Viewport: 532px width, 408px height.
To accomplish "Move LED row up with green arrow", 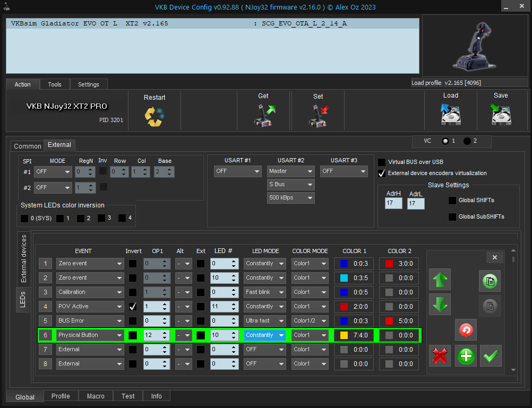I will coord(440,280).
